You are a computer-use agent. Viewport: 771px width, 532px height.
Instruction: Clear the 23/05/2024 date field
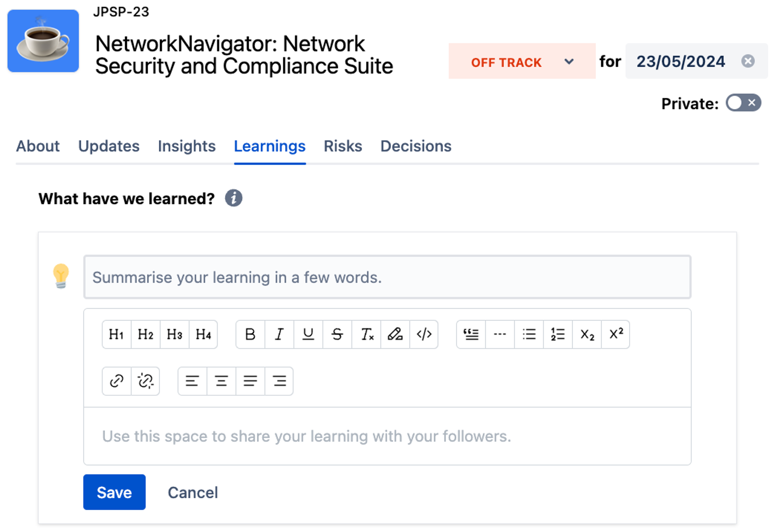pos(748,61)
